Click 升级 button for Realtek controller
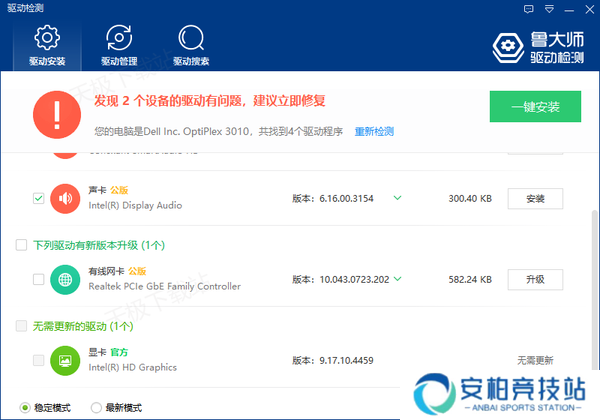This screenshot has width=600, height=420. tap(535, 280)
